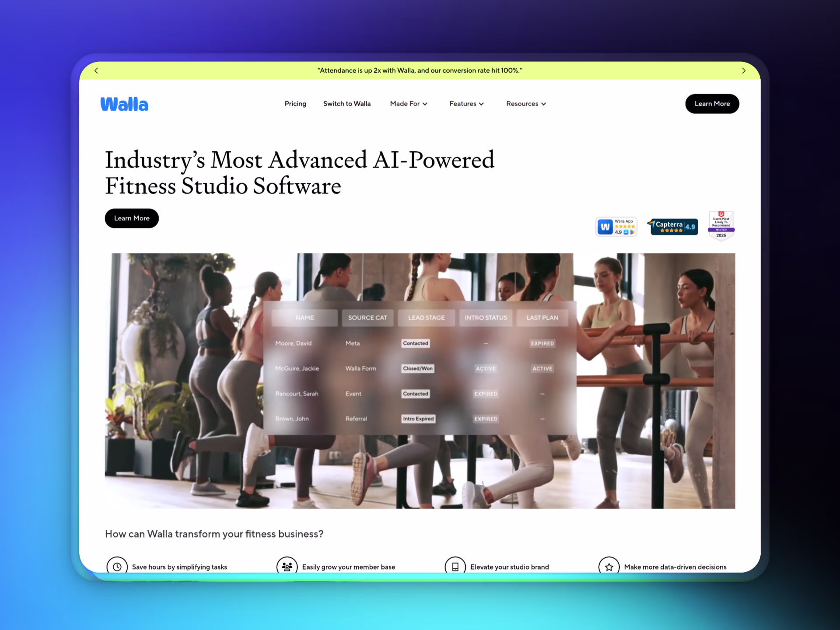Click the device icon next to studio brand

click(455, 566)
